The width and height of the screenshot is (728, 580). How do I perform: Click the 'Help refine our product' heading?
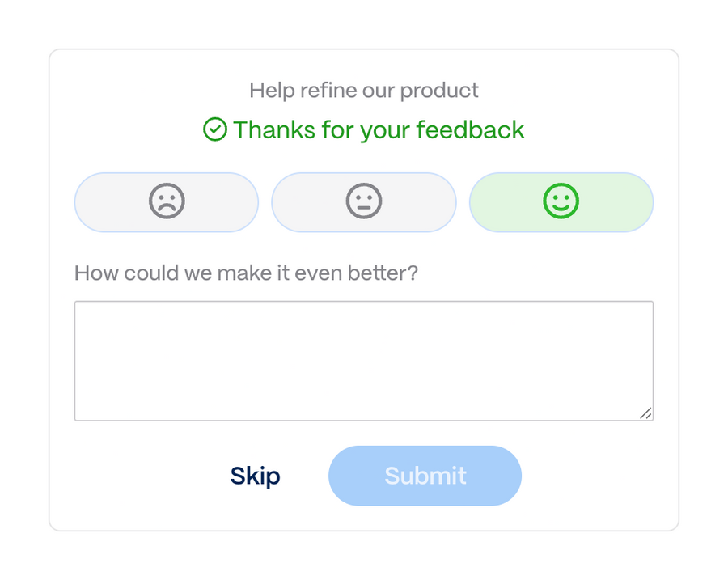363,90
